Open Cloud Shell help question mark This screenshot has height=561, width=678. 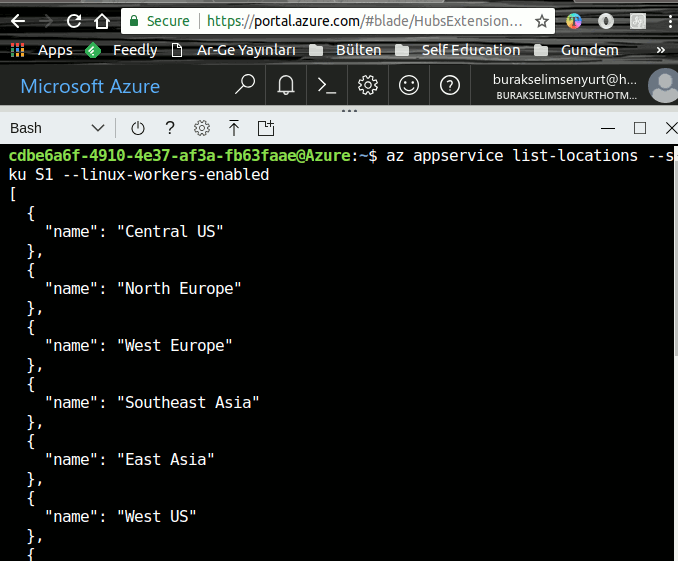170,128
